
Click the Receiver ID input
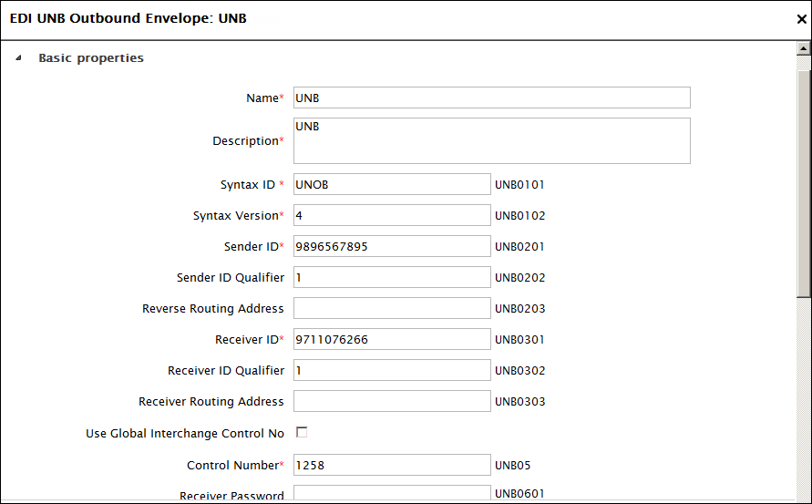tap(392, 340)
